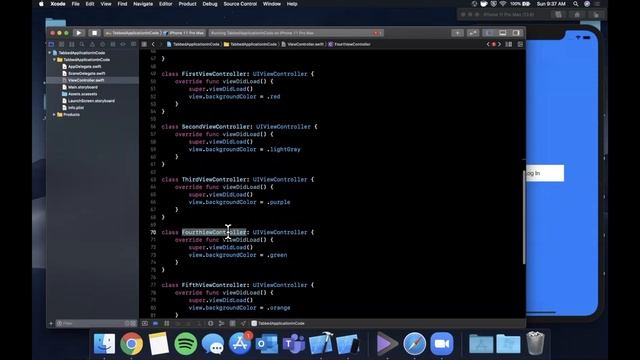Collapse the TabbedApplicationInCode project root
This screenshot has width=640, height=360.
tap(50, 53)
